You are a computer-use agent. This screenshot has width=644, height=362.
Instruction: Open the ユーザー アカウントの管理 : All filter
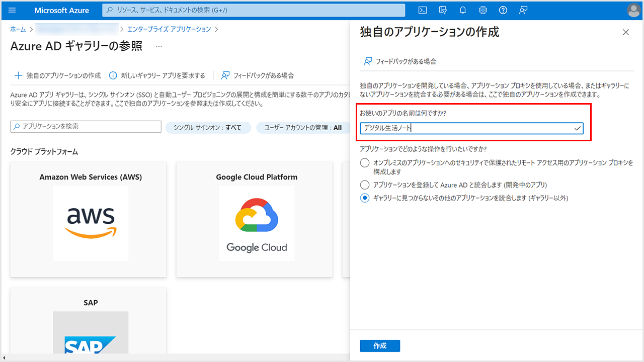(302, 128)
